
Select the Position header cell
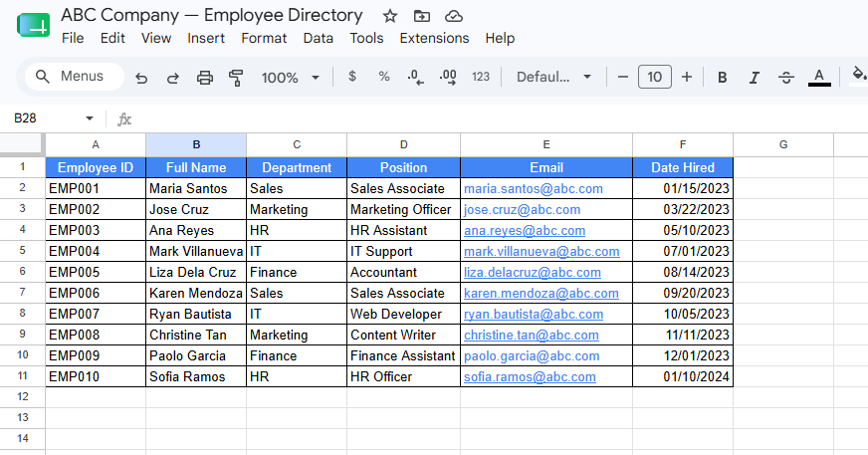[x=403, y=167]
